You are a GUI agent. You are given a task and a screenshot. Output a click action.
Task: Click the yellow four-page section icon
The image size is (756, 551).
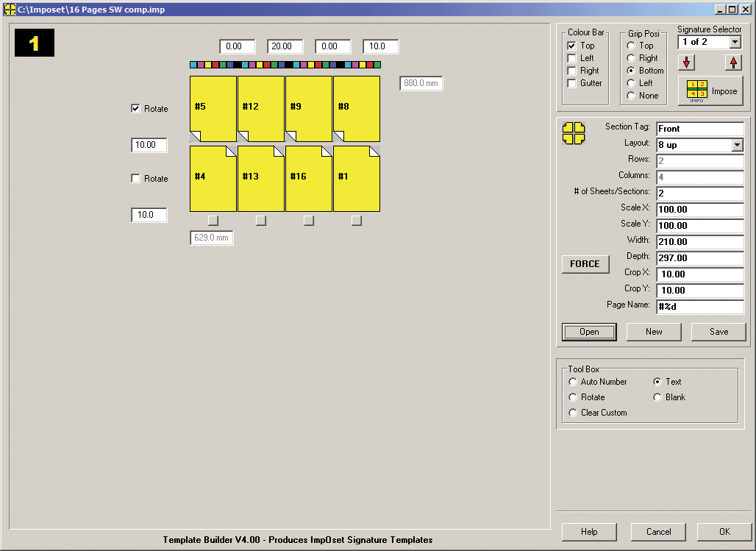click(574, 133)
